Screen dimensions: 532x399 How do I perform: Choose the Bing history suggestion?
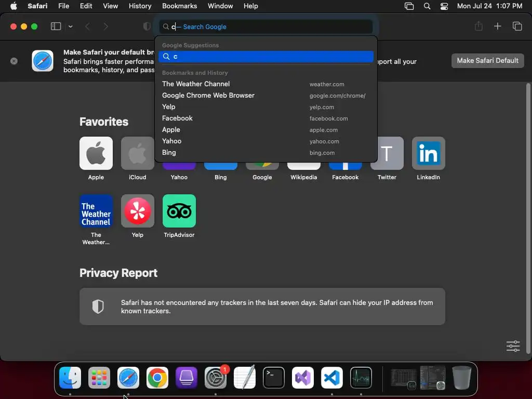pyautogui.click(x=266, y=153)
